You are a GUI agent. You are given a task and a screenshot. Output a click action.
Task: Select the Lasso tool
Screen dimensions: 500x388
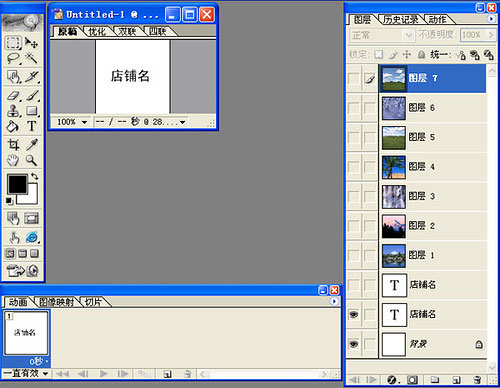13,58
